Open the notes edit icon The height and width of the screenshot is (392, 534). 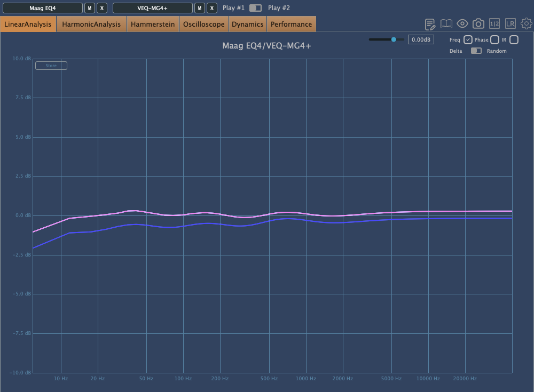pyautogui.click(x=430, y=24)
